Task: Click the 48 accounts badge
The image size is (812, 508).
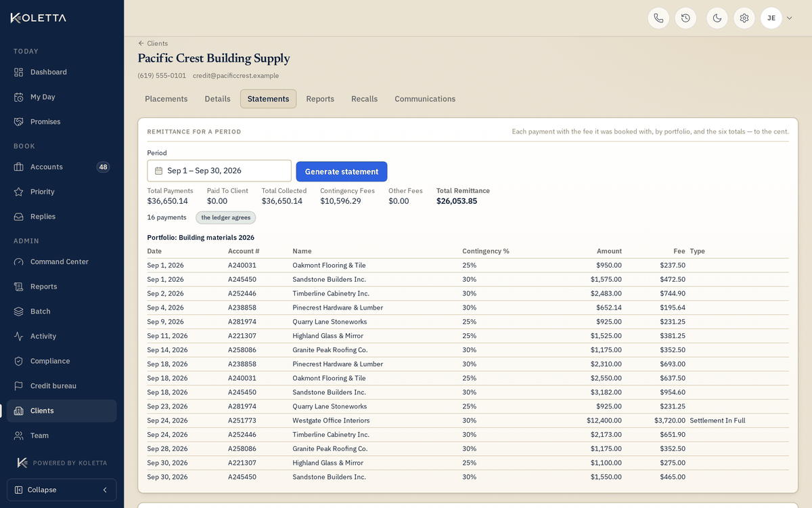Action: pos(103,167)
